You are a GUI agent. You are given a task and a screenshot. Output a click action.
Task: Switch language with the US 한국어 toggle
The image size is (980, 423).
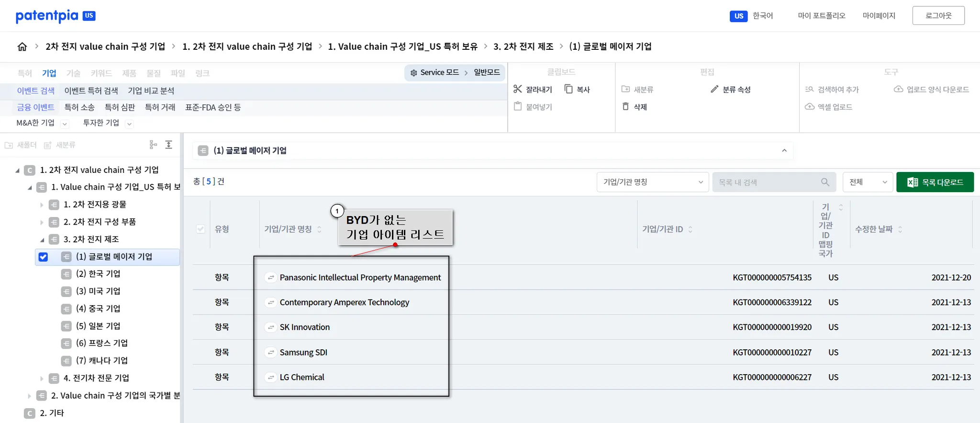[751, 16]
